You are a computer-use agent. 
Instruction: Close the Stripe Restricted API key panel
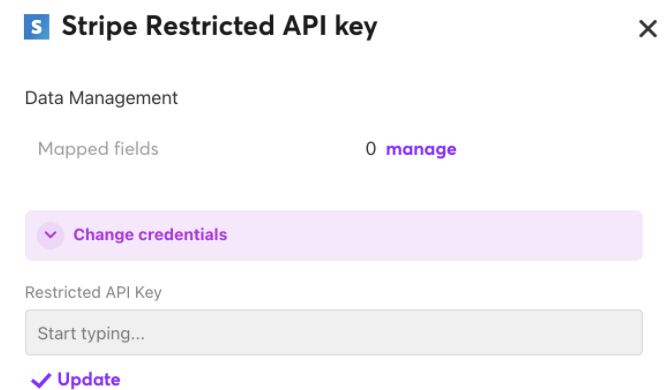[x=647, y=29]
